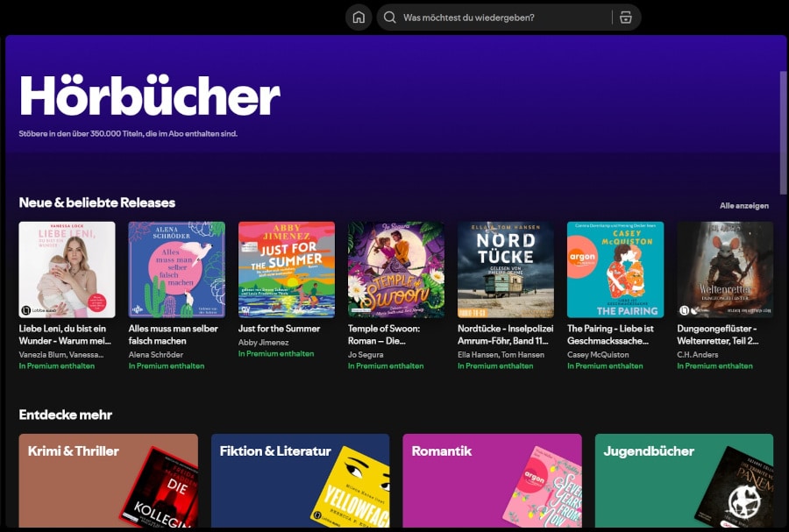Viewport: 789px width, 532px height.
Task: Open 'Just for the Summer' cover art
Action: click(x=287, y=270)
